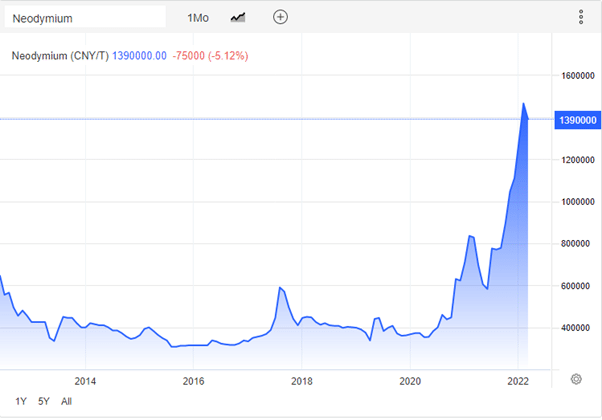Switch to the 5Y range
The image size is (602, 420).
point(44,402)
